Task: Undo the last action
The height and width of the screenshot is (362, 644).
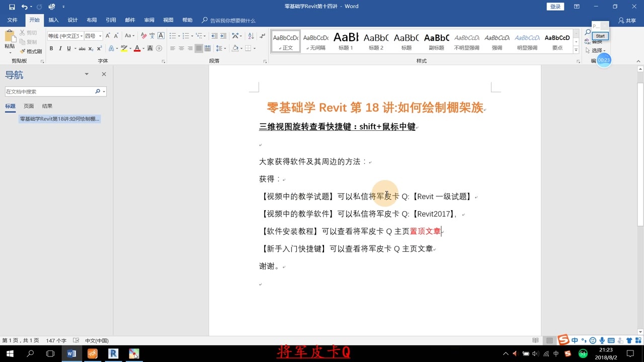Action: coord(24,7)
